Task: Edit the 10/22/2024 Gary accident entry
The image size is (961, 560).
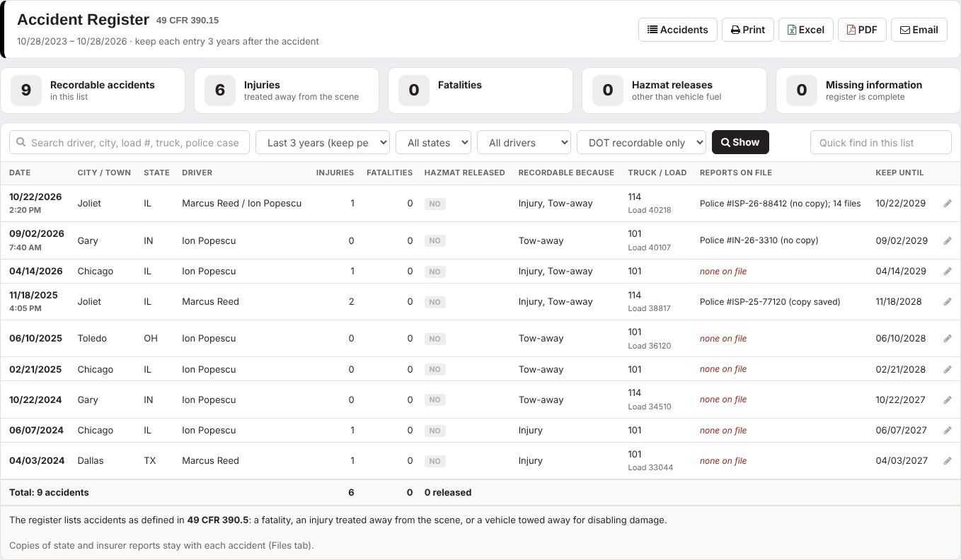Action: click(x=948, y=400)
